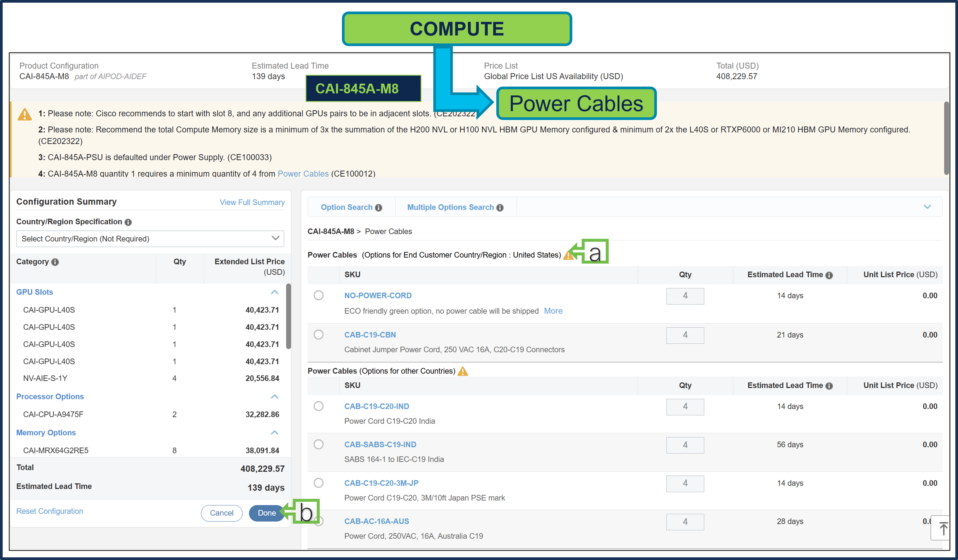The width and height of the screenshot is (958, 560).
Task: Click the configuration summary vertical scrollbar
Action: coord(289,316)
